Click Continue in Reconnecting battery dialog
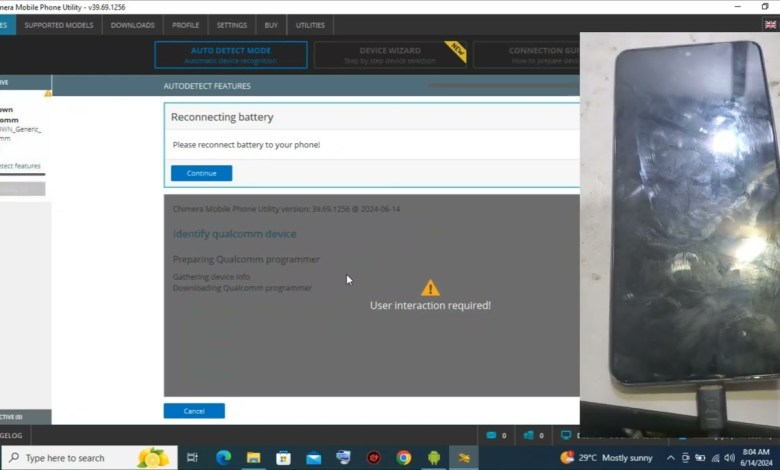This screenshot has width=780, height=470. pyautogui.click(x=201, y=173)
